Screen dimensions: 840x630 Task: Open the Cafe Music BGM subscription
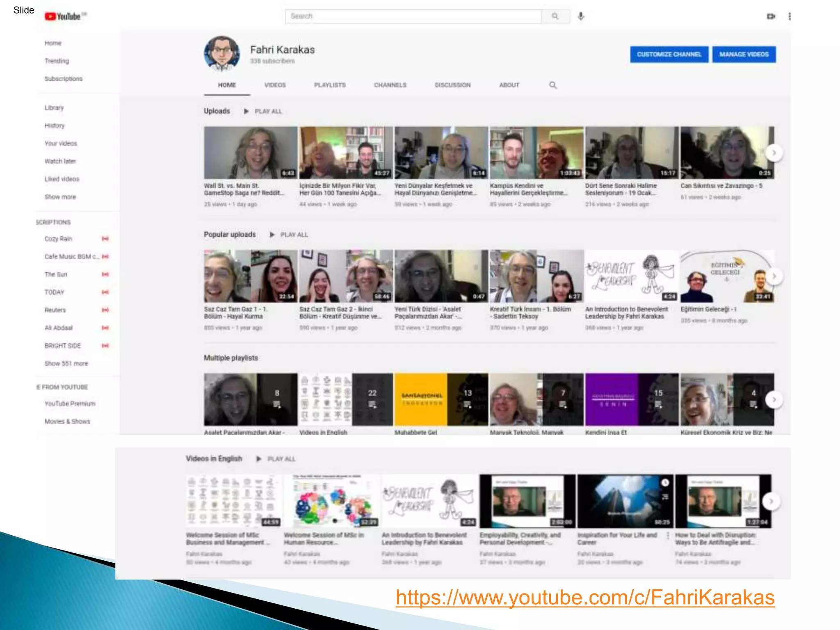(x=72, y=256)
